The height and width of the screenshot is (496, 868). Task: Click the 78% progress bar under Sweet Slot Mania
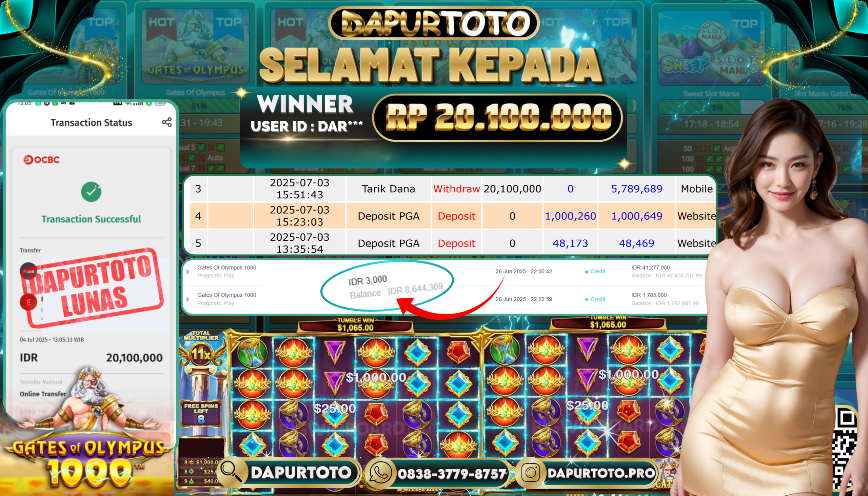click(711, 107)
